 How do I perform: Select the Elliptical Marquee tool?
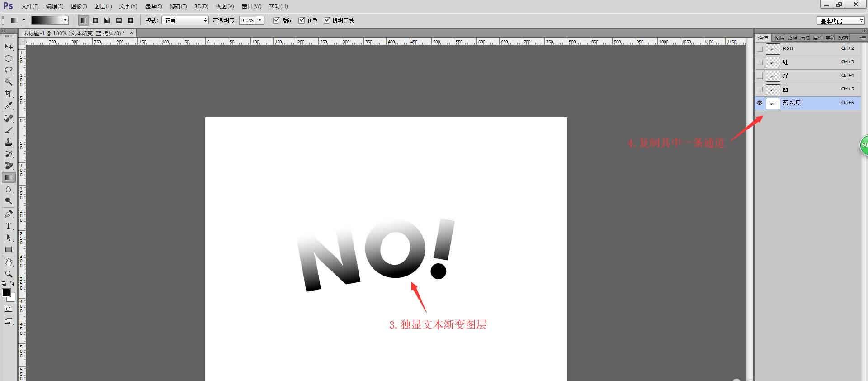coord(9,58)
